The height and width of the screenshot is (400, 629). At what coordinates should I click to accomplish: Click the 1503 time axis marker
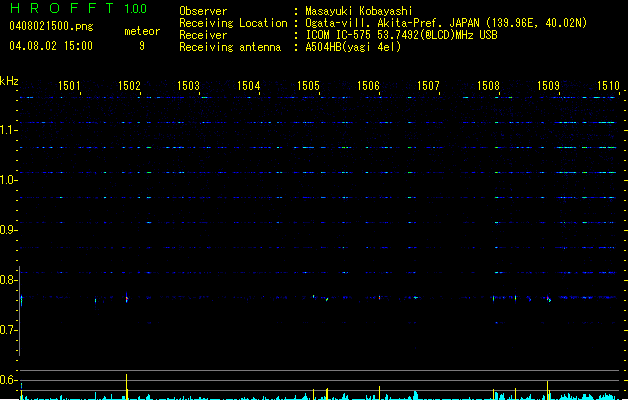[189, 86]
